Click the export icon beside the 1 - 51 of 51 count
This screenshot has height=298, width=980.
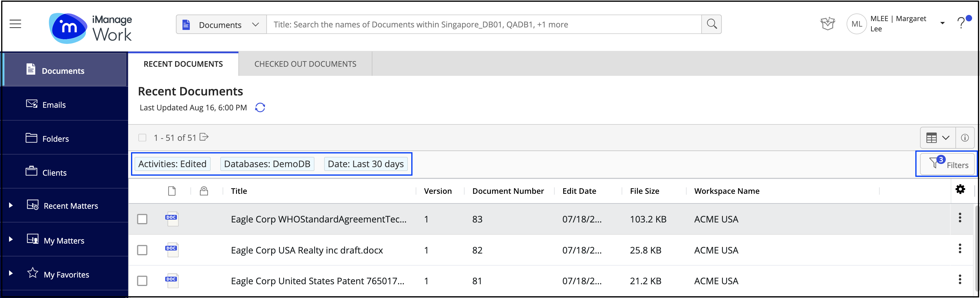(204, 137)
